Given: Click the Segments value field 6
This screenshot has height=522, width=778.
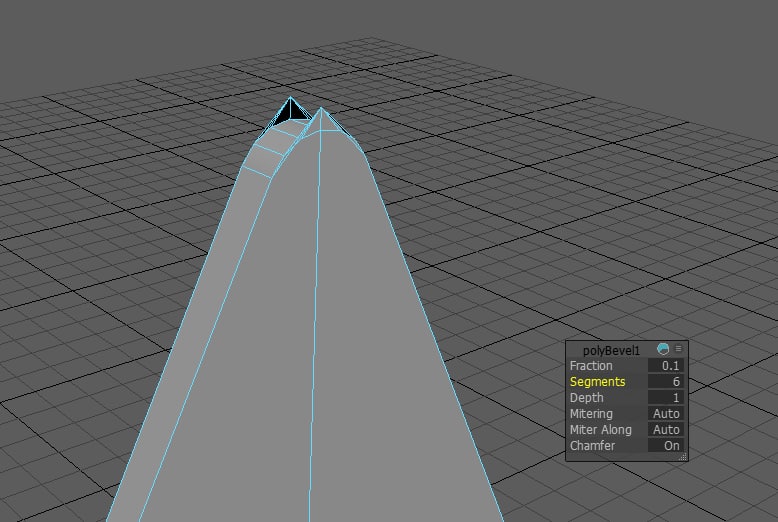Looking at the screenshot, I should pyautogui.click(x=666, y=382).
